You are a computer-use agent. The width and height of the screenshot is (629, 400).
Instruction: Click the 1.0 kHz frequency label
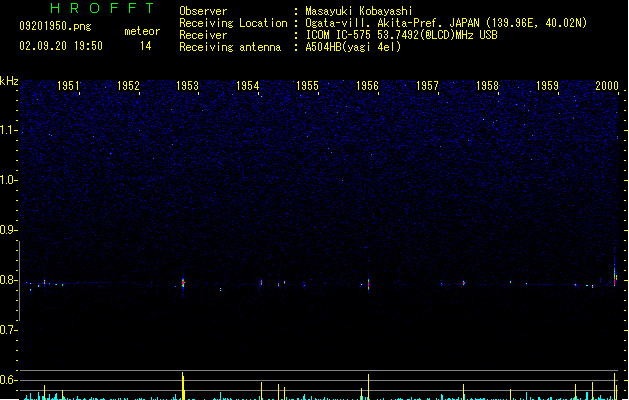click(9, 180)
